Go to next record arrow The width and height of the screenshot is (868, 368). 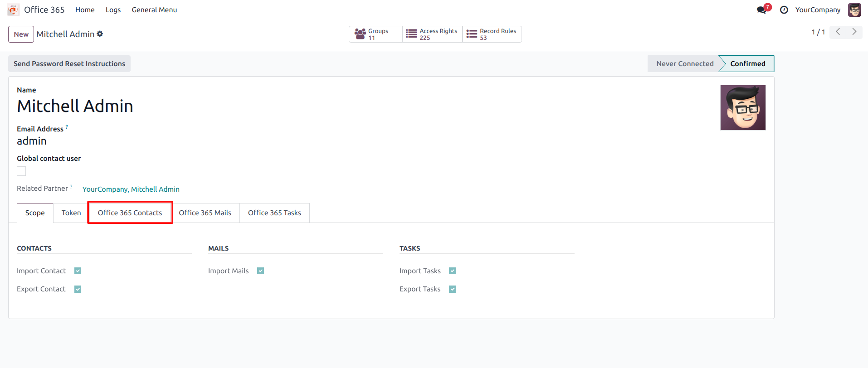(x=854, y=32)
